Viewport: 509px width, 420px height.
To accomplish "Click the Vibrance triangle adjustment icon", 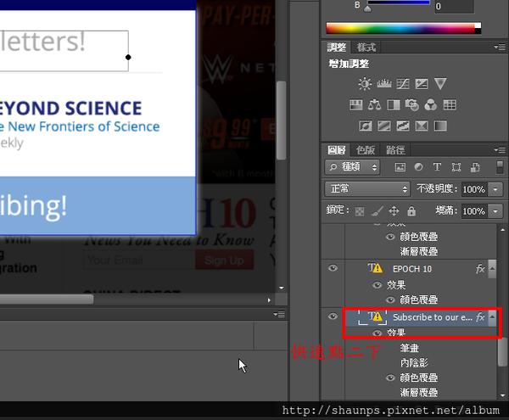I will click(x=440, y=84).
